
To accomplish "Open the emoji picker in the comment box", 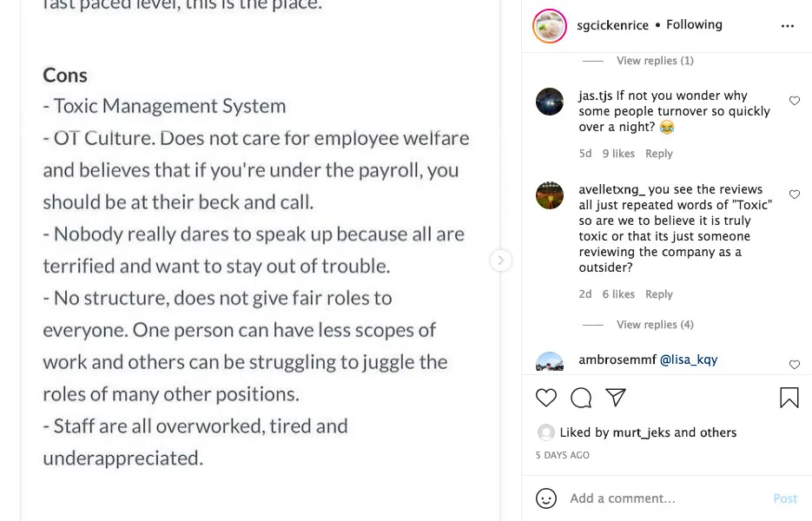I will coord(546,498).
